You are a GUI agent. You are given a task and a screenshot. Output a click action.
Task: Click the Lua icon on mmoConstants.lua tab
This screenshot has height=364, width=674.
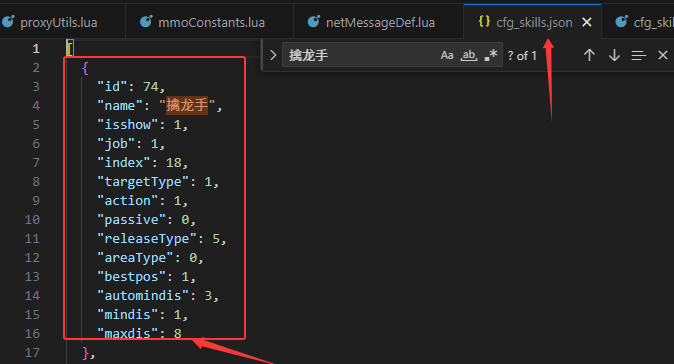click(146, 21)
